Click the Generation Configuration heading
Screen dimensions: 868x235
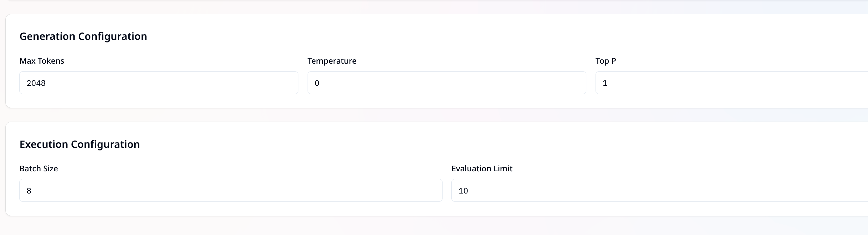coord(83,36)
